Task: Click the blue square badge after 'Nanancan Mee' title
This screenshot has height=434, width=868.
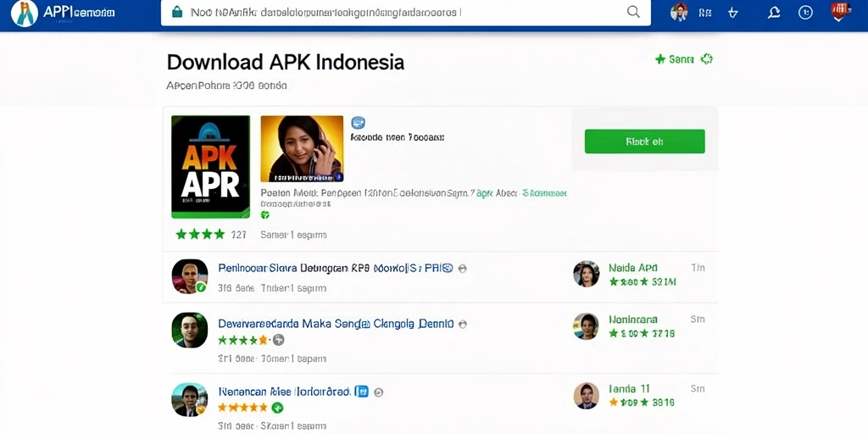Action: [x=361, y=392]
